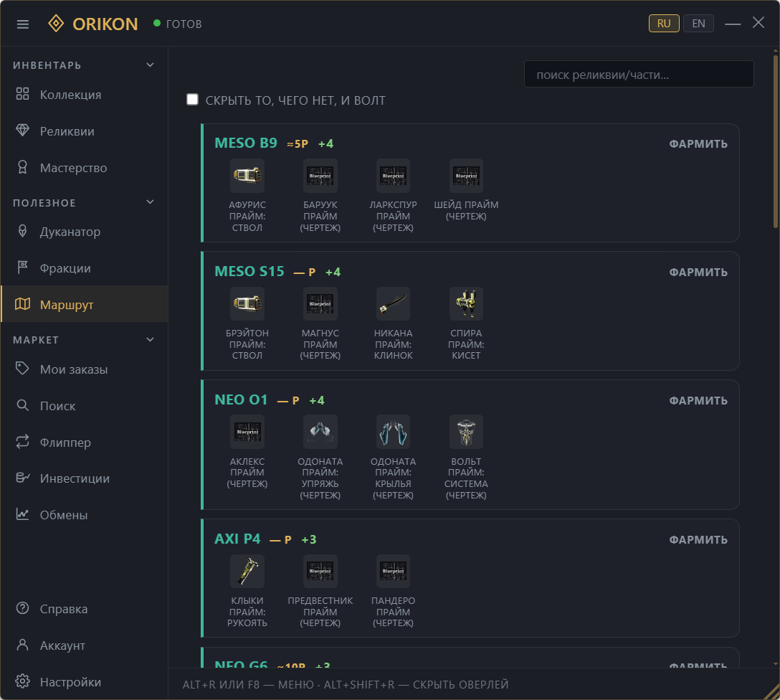The height and width of the screenshot is (700, 780).
Task: Open the Мастерство menu item
Action: [x=84, y=168]
